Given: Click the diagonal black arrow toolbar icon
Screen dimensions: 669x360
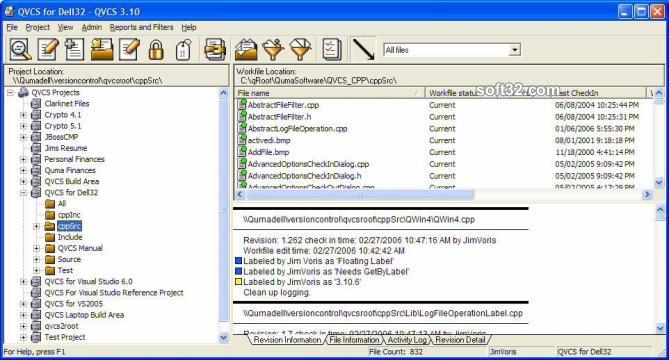Looking at the screenshot, I should click(x=363, y=49).
